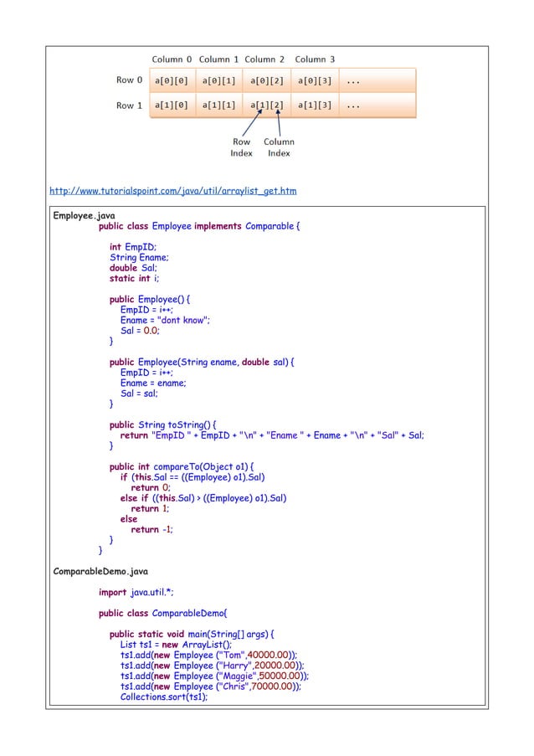Click the 'return 0;' line
This screenshot has width=534, height=756.
[151, 488]
